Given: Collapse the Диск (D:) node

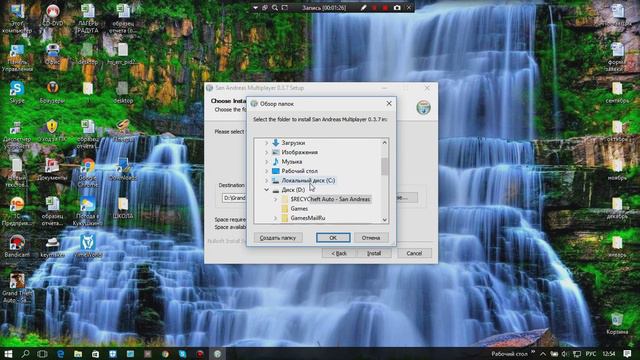Looking at the screenshot, I should (267, 190).
